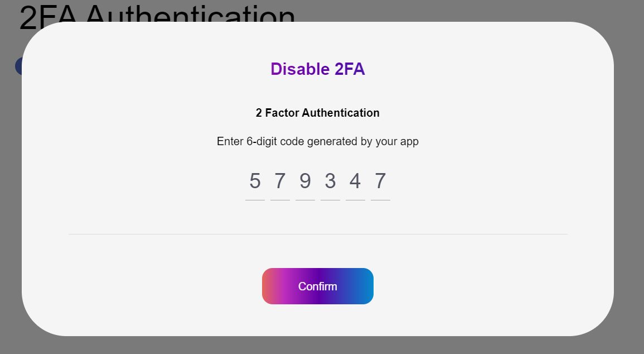Click the blue button peeking behind the dialog
The image size is (644, 354).
(x=20, y=65)
